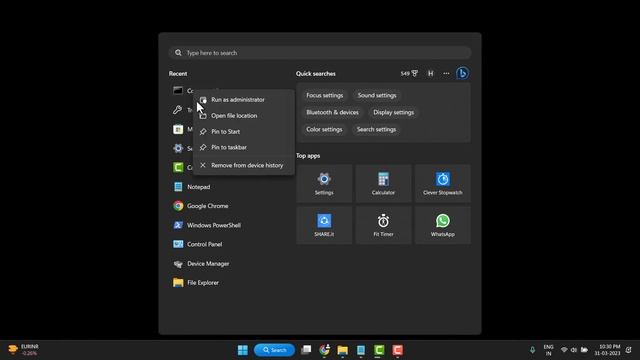Open Display settings quick search
This screenshot has height=360, width=640.
coord(393,112)
